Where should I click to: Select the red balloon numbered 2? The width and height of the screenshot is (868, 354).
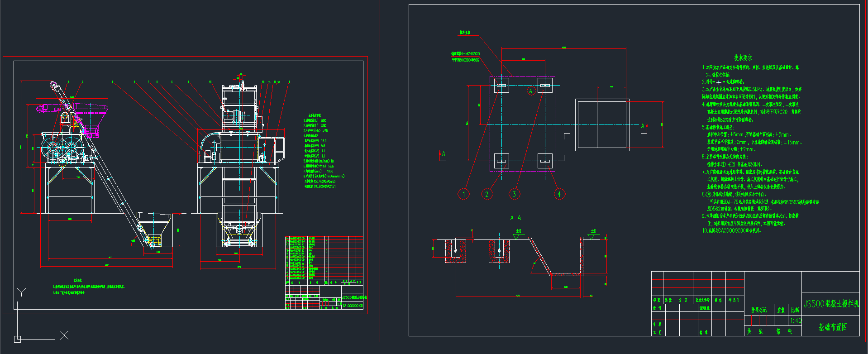[486, 194]
